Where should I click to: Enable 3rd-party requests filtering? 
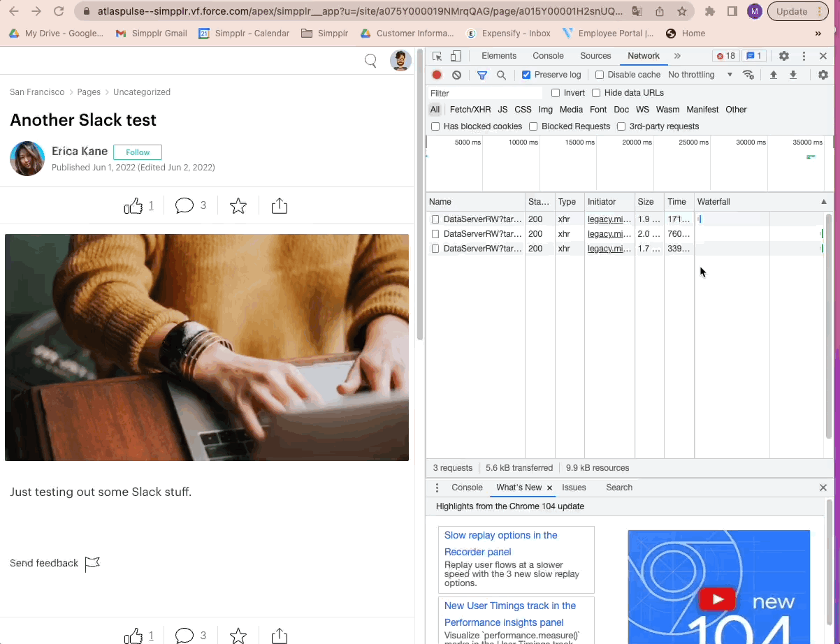pyautogui.click(x=621, y=126)
